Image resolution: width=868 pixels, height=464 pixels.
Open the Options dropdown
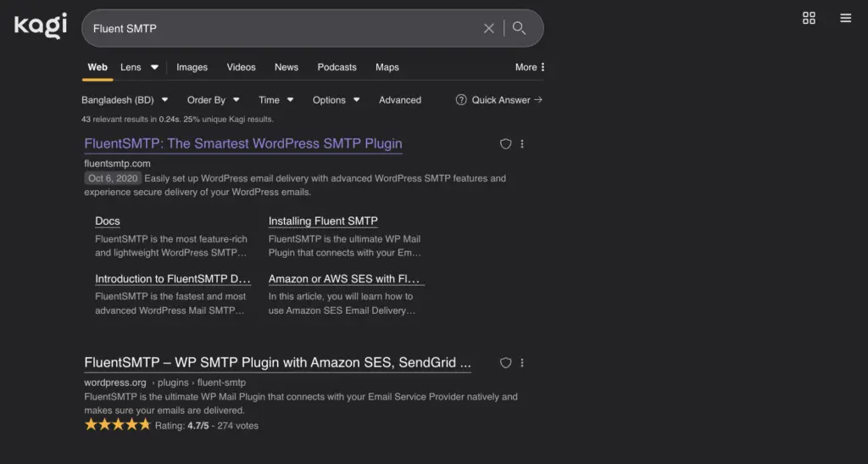(x=336, y=99)
